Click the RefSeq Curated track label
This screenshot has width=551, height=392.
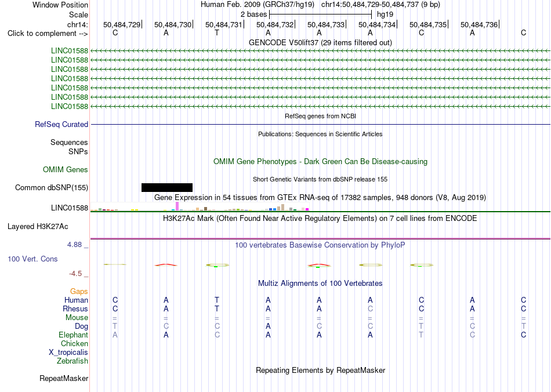61,124
